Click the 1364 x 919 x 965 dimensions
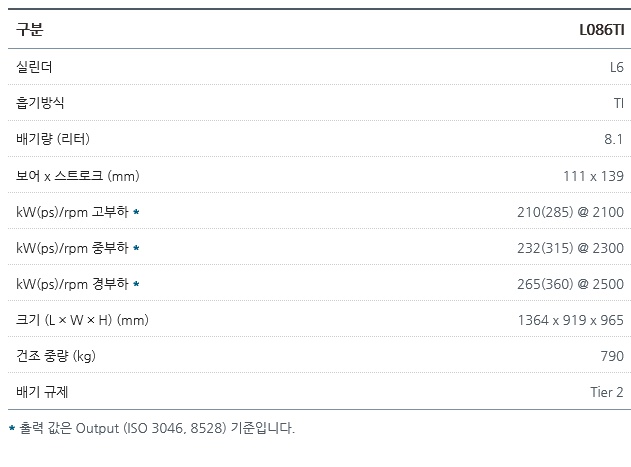 (571, 320)
